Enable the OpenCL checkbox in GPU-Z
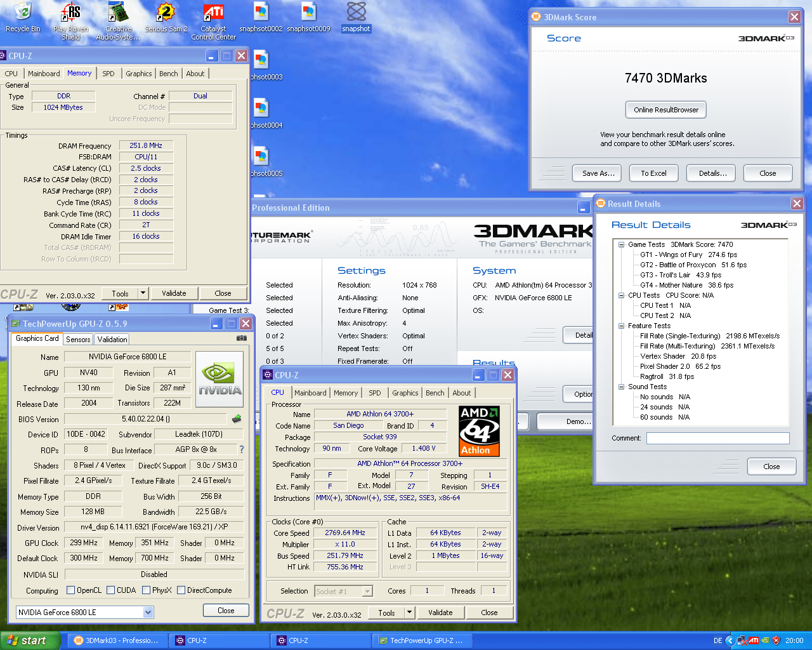 point(70,590)
